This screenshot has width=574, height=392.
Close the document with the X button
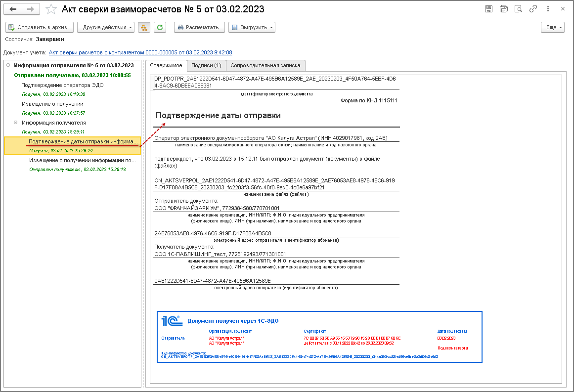[563, 9]
